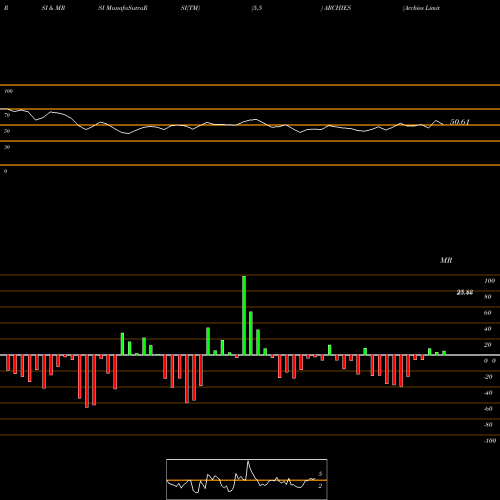The image size is (500, 500).
Task: Click the 25.88 value near the MR scale
Action: [465, 293]
